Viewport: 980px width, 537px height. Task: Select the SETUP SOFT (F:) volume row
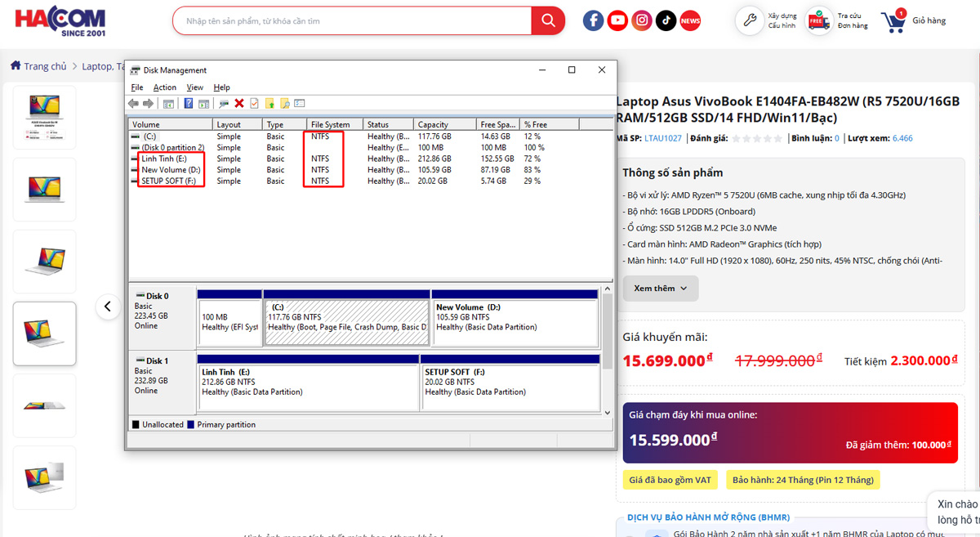(x=168, y=181)
